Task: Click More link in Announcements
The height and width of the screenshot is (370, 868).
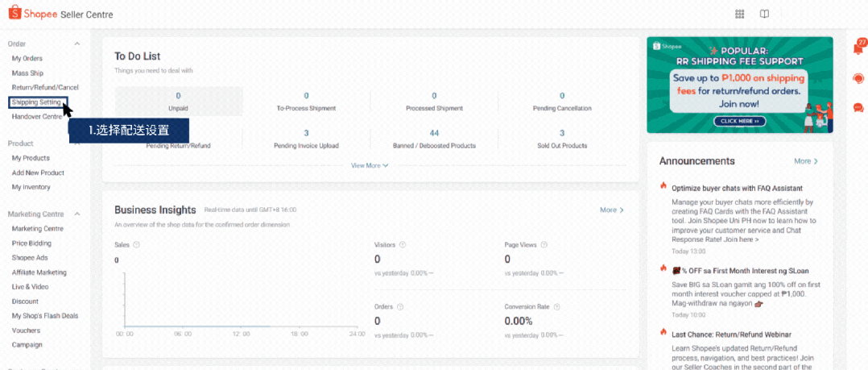Action: (x=806, y=161)
